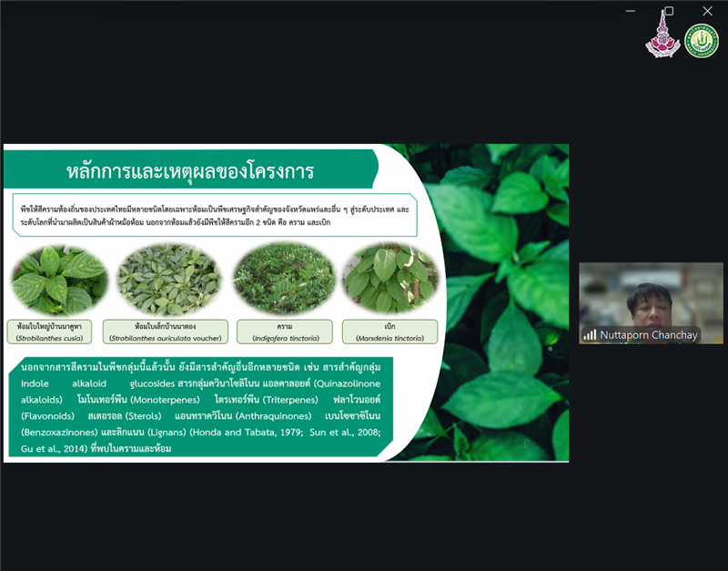Click the pink royal emblem logo
Image resolution: width=728 pixels, height=571 pixels.
click(662, 35)
